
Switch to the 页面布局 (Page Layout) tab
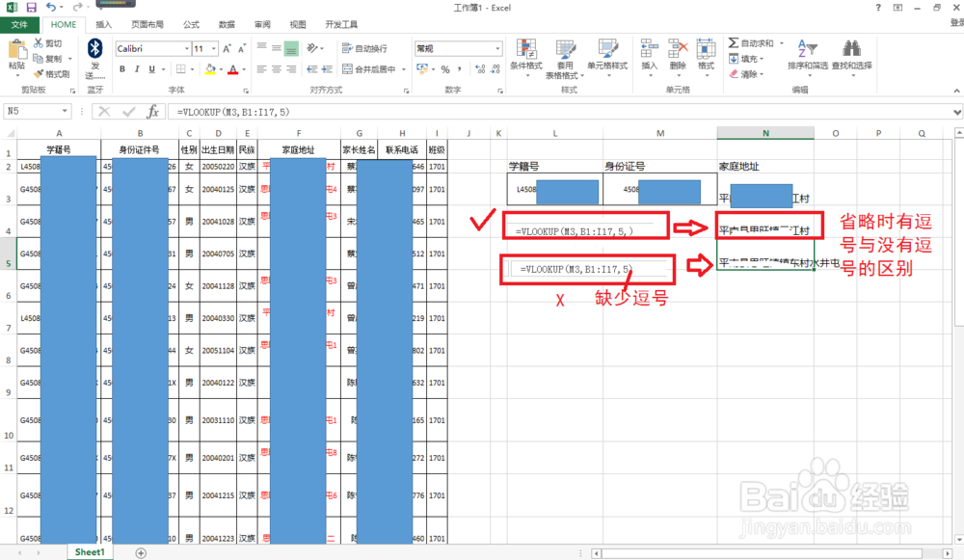[147, 25]
